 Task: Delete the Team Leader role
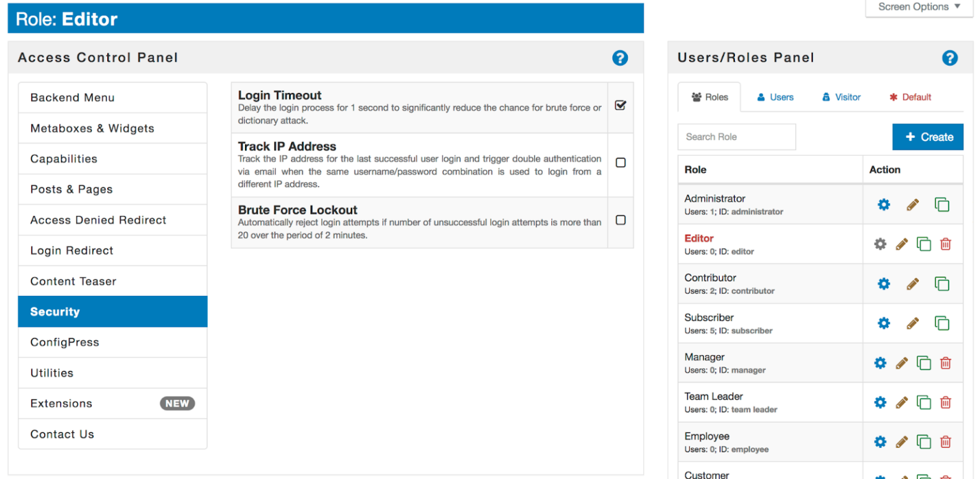[x=946, y=402]
